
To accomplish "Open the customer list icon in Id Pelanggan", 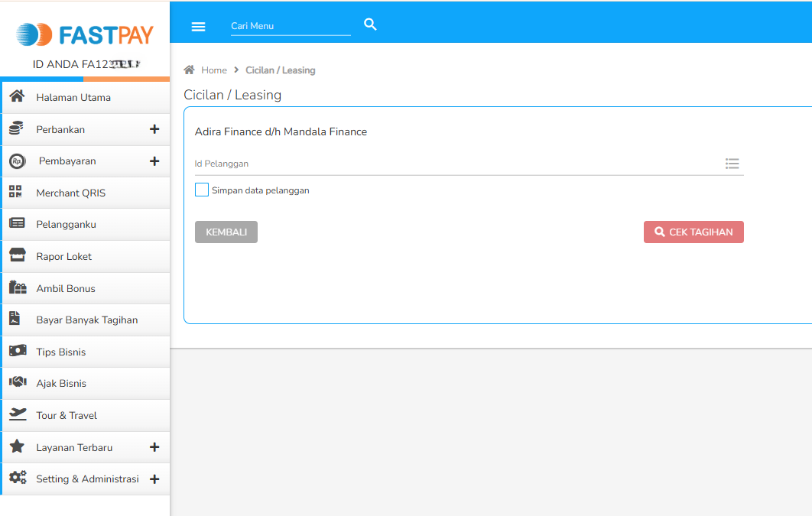I will (732, 164).
